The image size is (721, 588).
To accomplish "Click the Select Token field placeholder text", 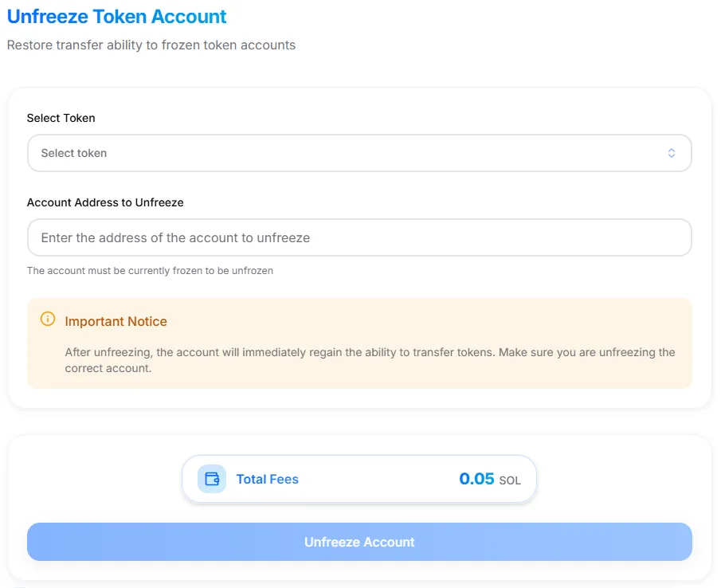I will pos(74,152).
